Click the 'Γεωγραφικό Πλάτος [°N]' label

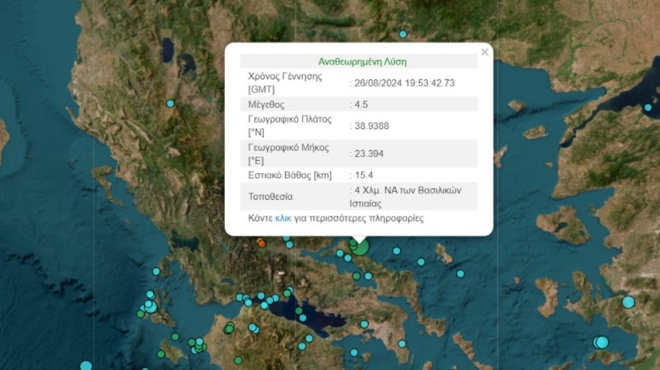[x=290, y=125]
